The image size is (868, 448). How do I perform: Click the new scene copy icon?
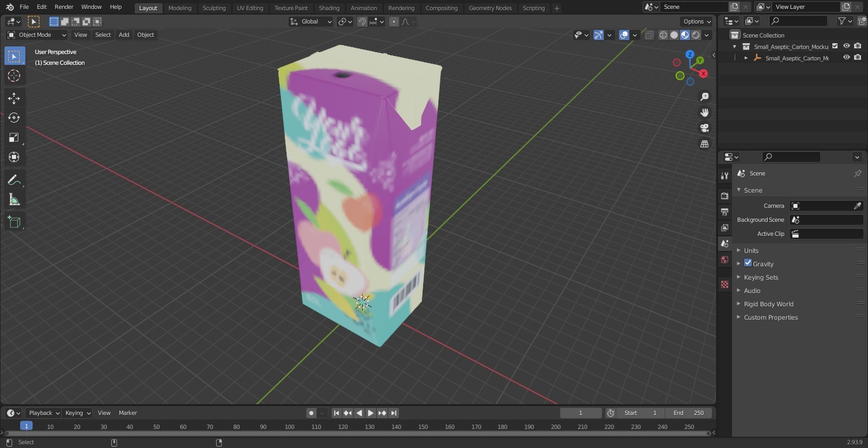point(734,7)
